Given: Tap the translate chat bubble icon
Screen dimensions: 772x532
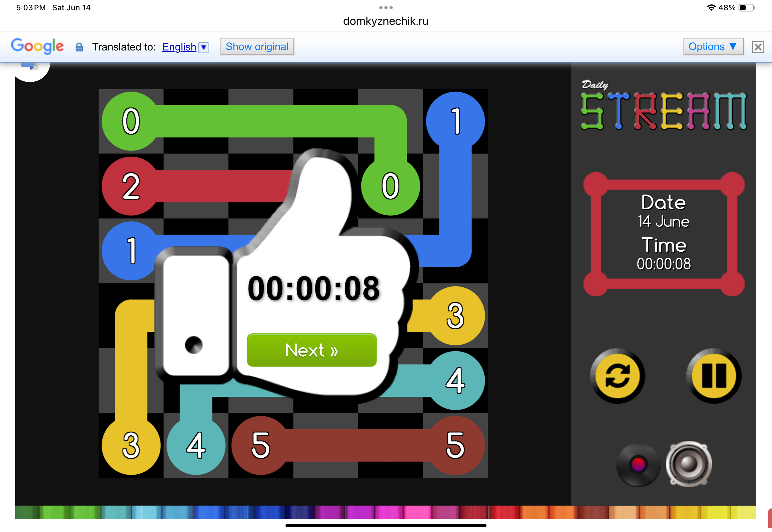Looking at the screenshot, I should pos(30,66).
